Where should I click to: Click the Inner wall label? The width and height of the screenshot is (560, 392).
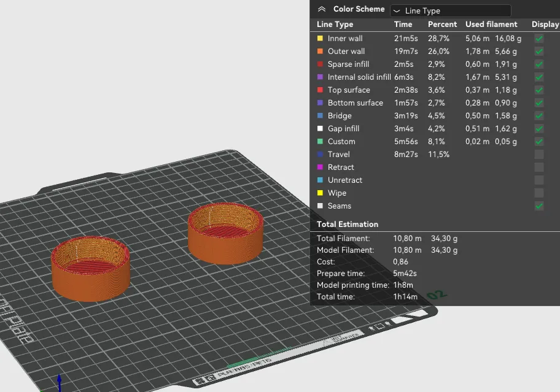coord(345,39)
